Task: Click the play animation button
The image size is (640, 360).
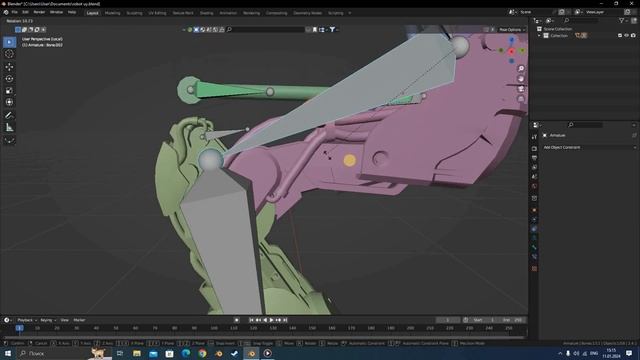Action: tap(271, 320)
